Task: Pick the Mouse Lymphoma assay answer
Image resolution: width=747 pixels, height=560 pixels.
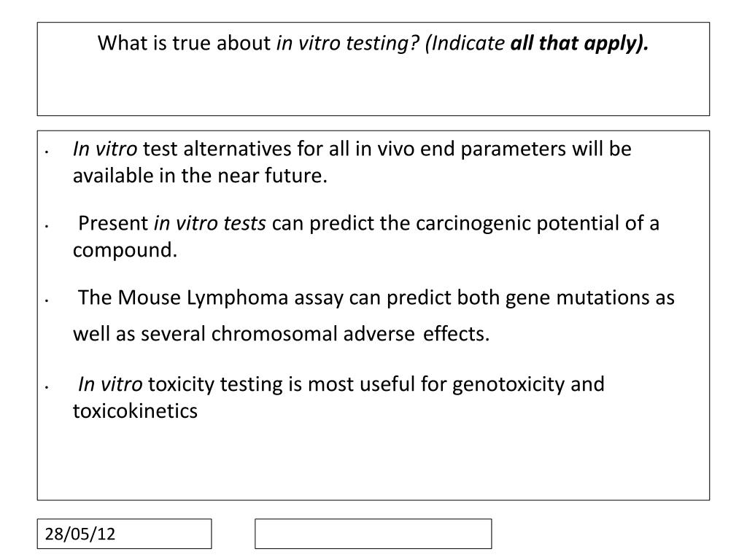Action: (x=373, y=315)
